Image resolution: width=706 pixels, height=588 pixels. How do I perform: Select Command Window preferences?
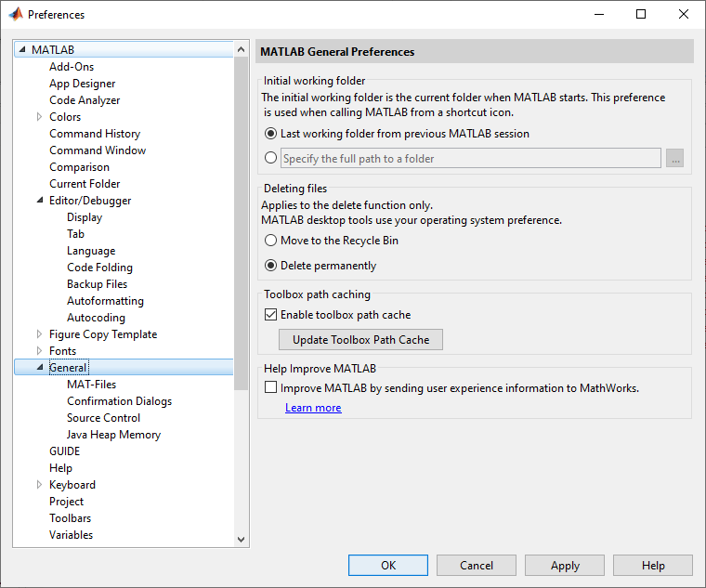(98, 150)
